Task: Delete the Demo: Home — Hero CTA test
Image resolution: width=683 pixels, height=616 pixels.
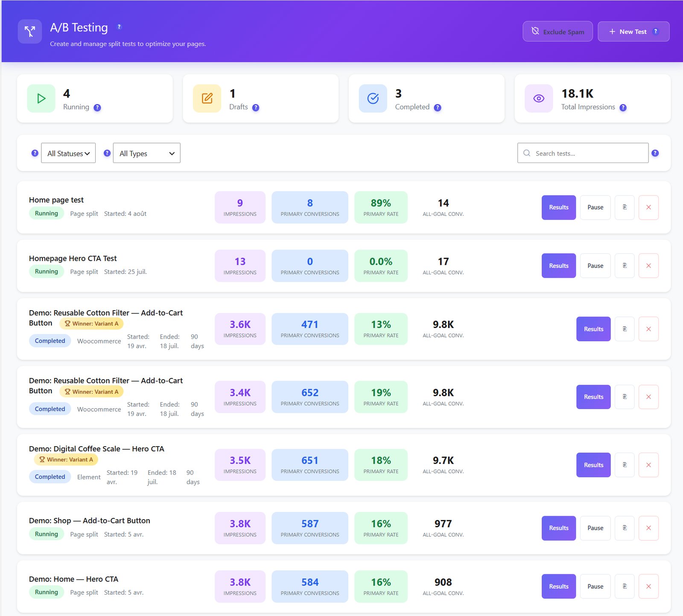Action: point(648,587)
